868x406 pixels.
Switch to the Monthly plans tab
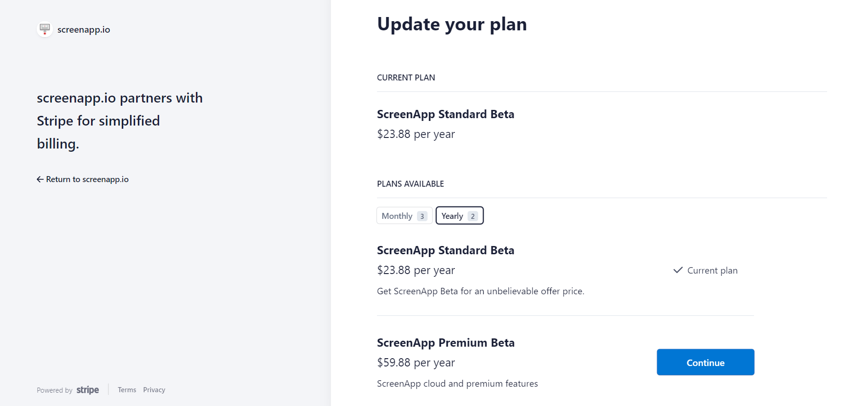(x=397, y=216)
